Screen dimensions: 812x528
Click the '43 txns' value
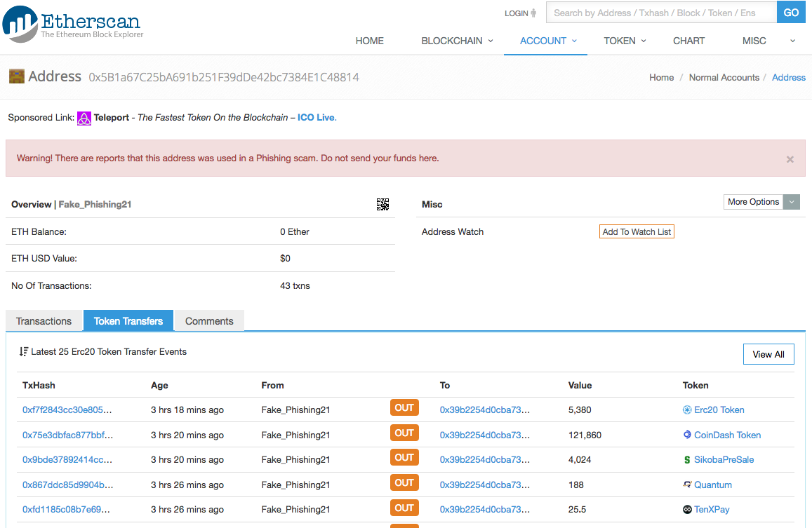point(295,286)
